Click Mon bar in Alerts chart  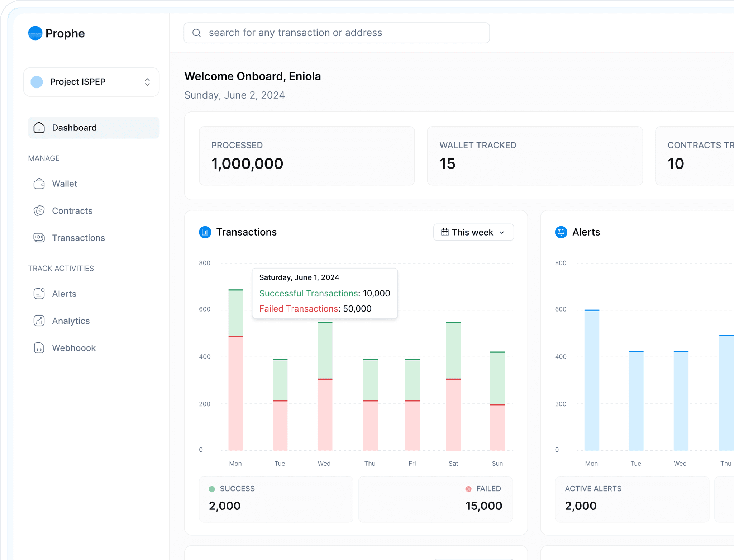pos(592,380)
